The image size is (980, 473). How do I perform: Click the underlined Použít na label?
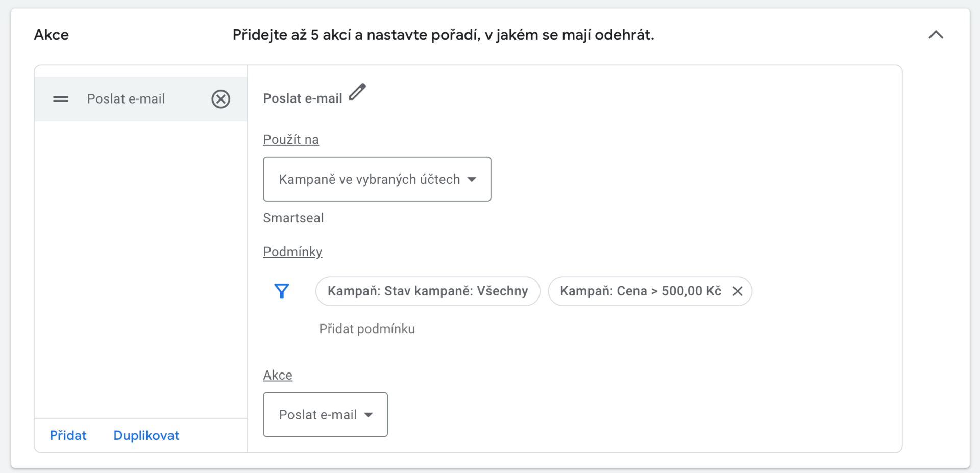[290, 139]
